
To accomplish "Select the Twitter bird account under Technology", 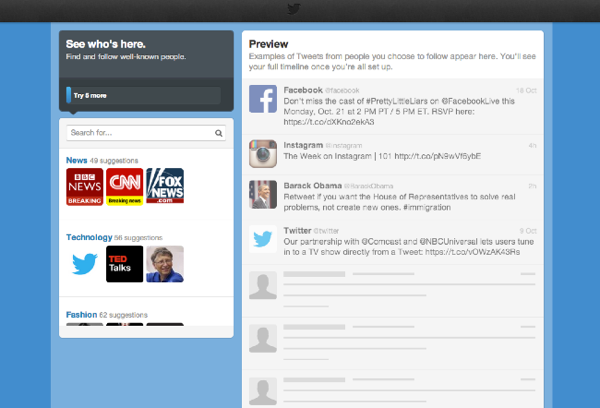I will click(x=85, y=264).
